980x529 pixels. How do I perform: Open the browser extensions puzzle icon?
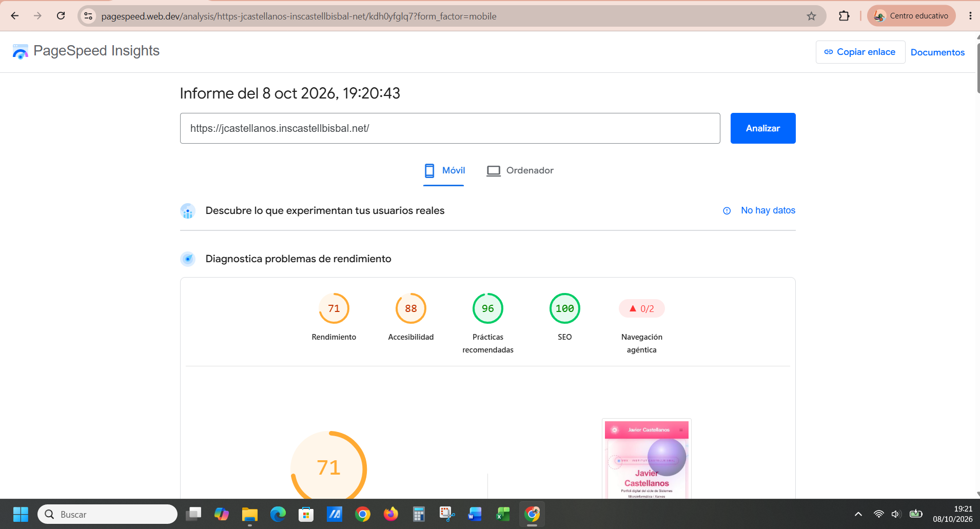coord(844,16)
